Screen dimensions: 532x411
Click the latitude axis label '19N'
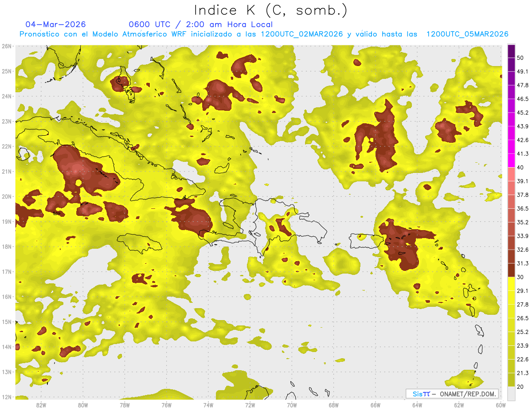7,222
